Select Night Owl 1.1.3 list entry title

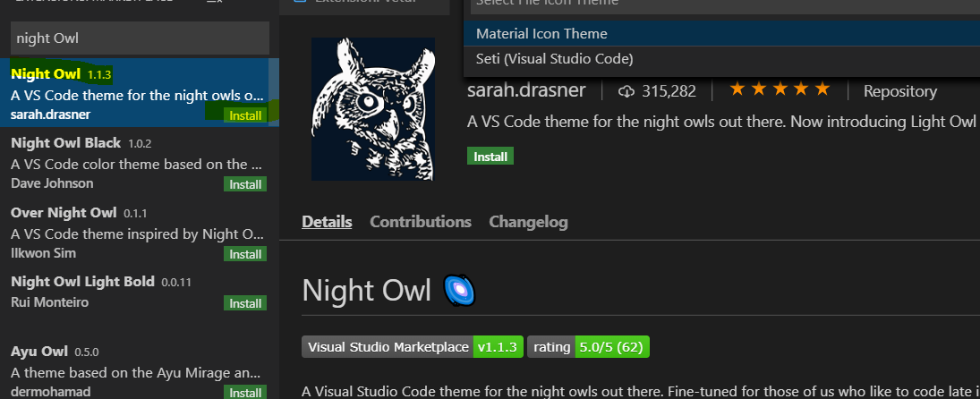(x=46, y=73)
